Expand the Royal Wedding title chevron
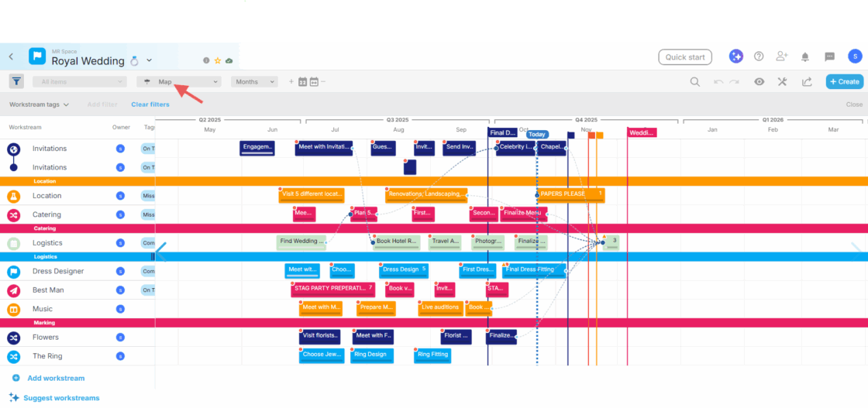The height and width of the screenshot is (408, 868). (x=150, y=60)
